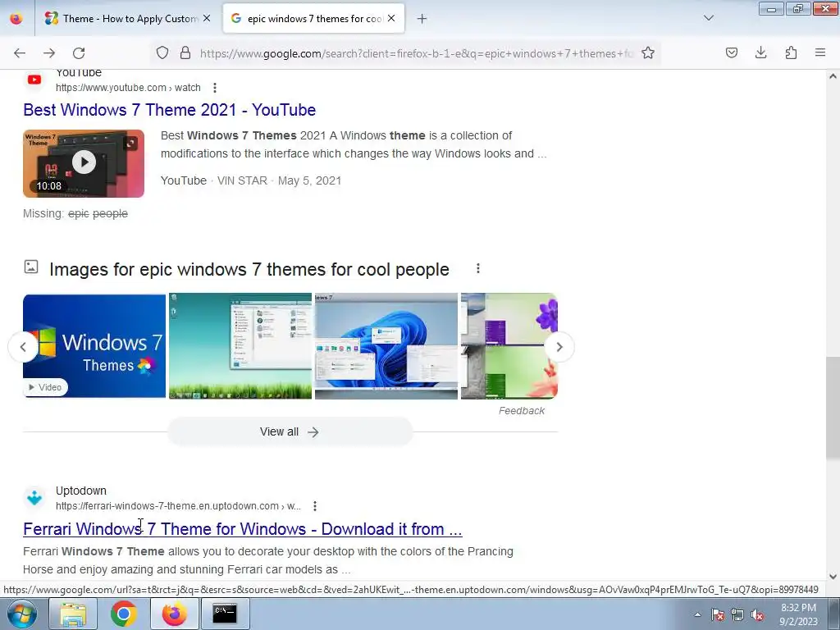Open YouTube result more options dots
Image resolution: width=840 pixels, height=630 pixels.
click(215, 88)
